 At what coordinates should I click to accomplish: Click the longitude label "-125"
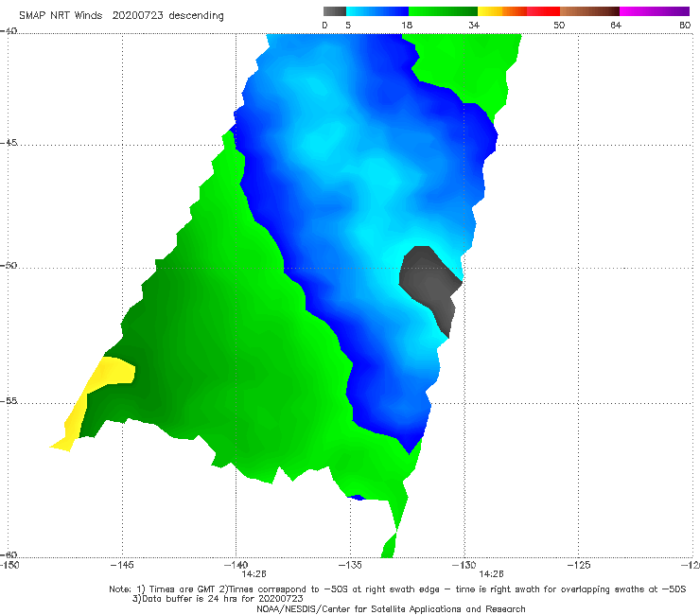click(579, 566)
